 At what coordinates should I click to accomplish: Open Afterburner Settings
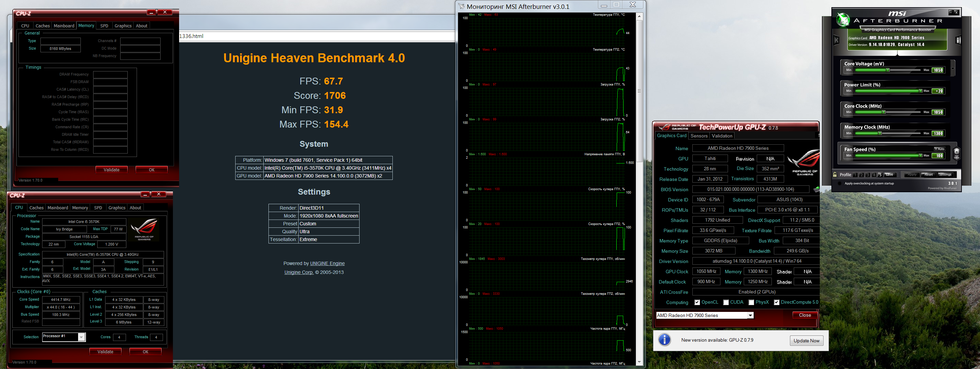pos(945,175)
